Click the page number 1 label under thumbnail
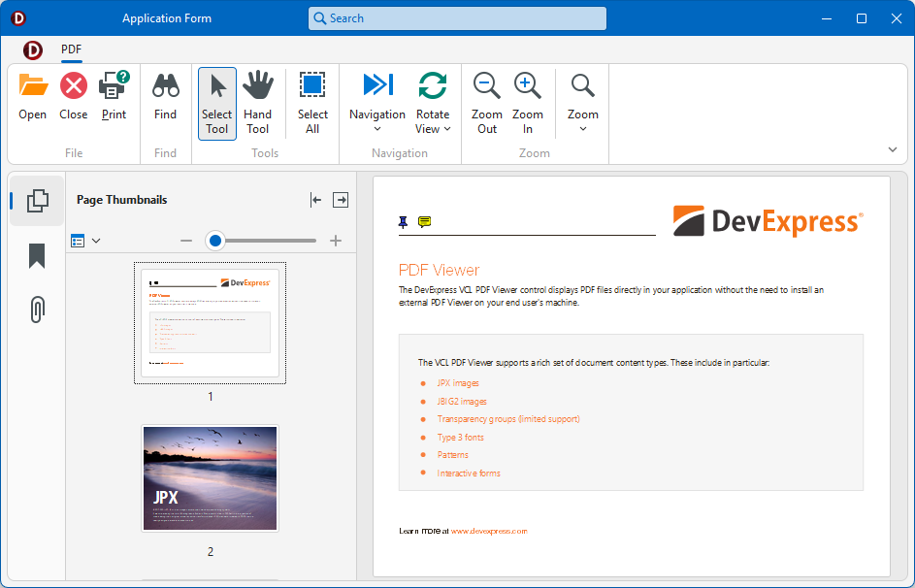This screenshot has width=915, height=588. point(211,397)
